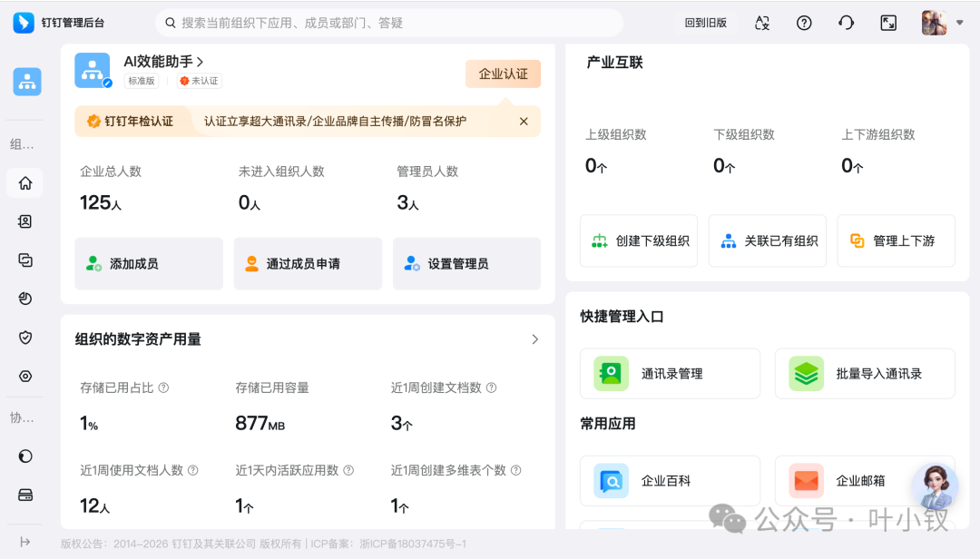Screen dimensions: 980x559
Task: Click the 企业认证 button
Action: pyautogui.click(x=503, y=74)
